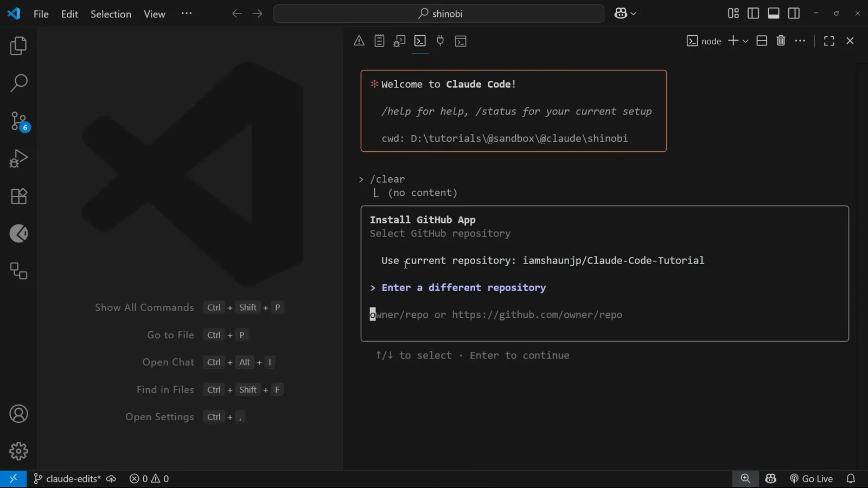Image resolution: width=868 pixels, height=488 pixels.
Task: Toggle the primary side bar
Action: (754, 14)
